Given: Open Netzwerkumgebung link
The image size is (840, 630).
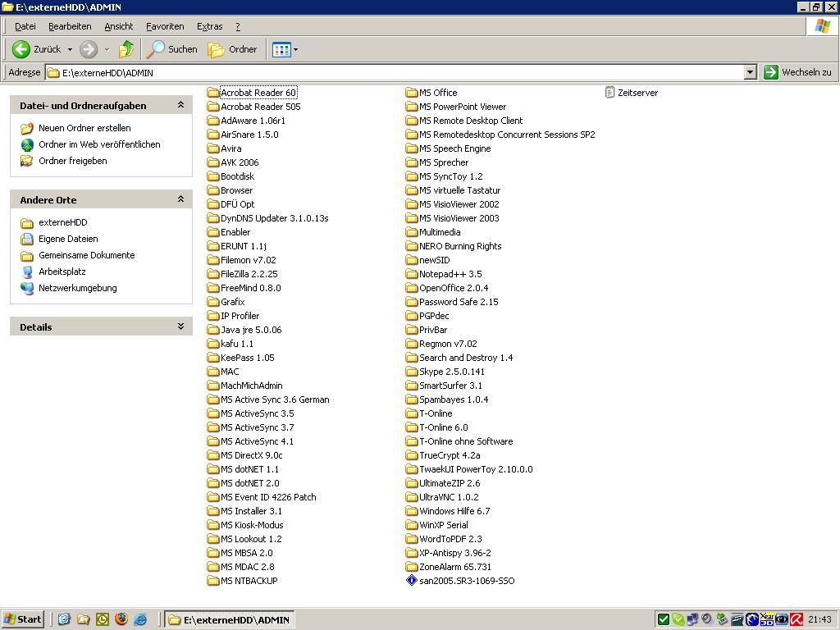Looking at the screenshot, I should [x=78, y=288].
